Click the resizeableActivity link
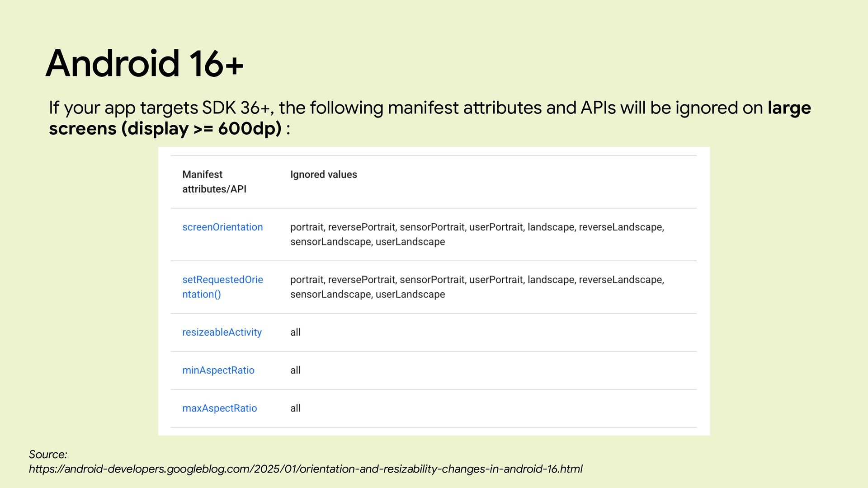 point(222,333)
